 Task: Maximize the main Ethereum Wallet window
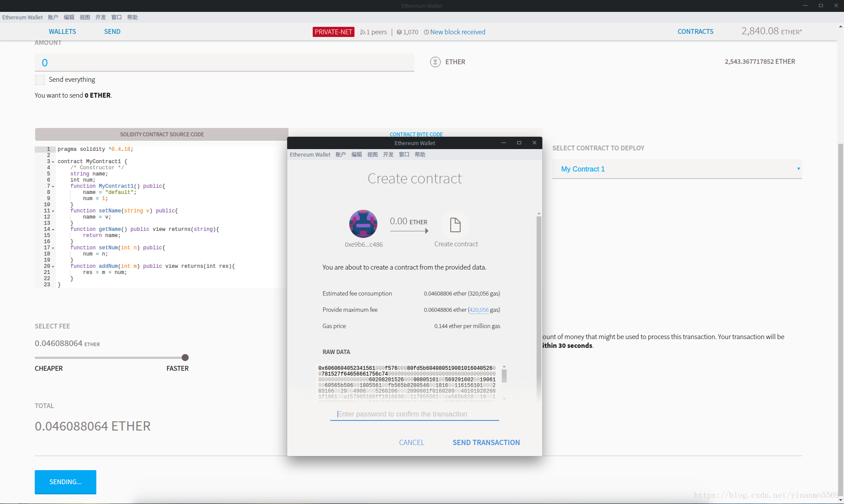[821, 6]
